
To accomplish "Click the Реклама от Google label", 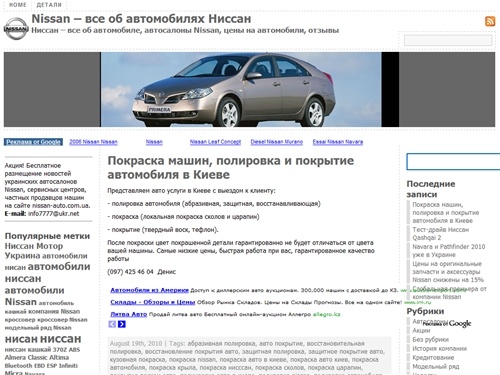I will [x=33, y=142].
